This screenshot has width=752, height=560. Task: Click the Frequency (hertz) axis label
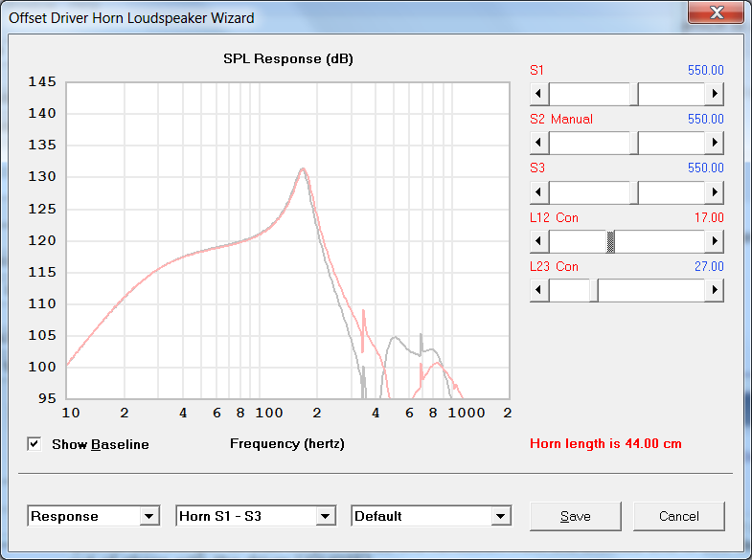point(287,444)
